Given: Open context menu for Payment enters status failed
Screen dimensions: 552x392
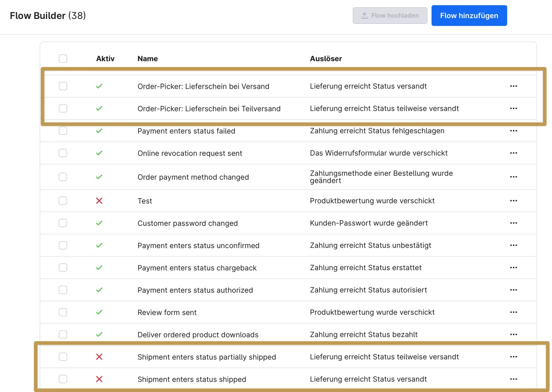Looking at the screenshot, I should (x=513, y=131).
